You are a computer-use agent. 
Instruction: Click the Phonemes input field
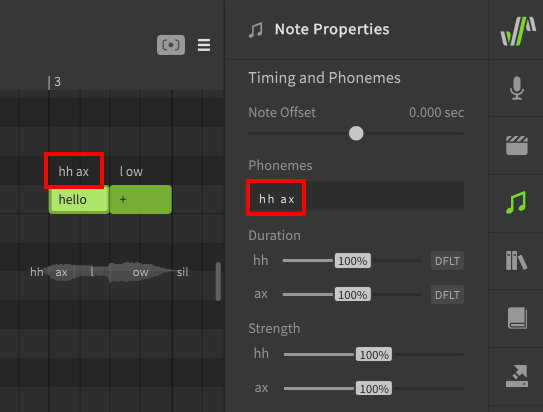click(356, 196)
